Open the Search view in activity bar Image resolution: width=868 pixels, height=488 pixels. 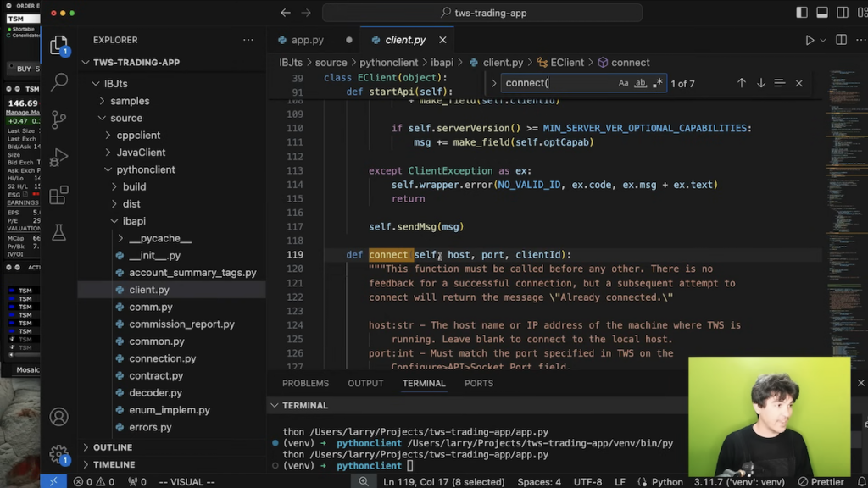59,82
